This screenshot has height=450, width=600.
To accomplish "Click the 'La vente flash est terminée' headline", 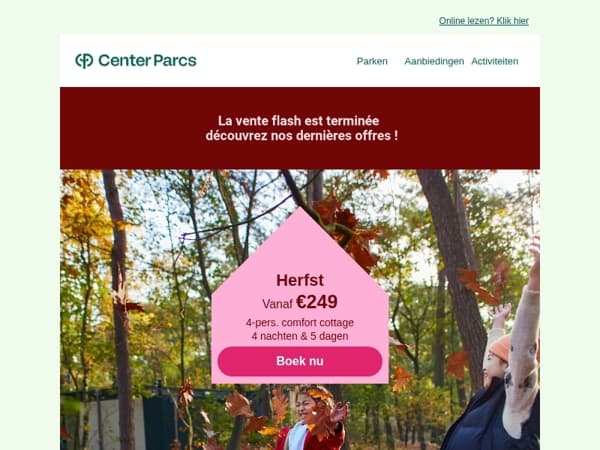I will click(x=298, y=121).
